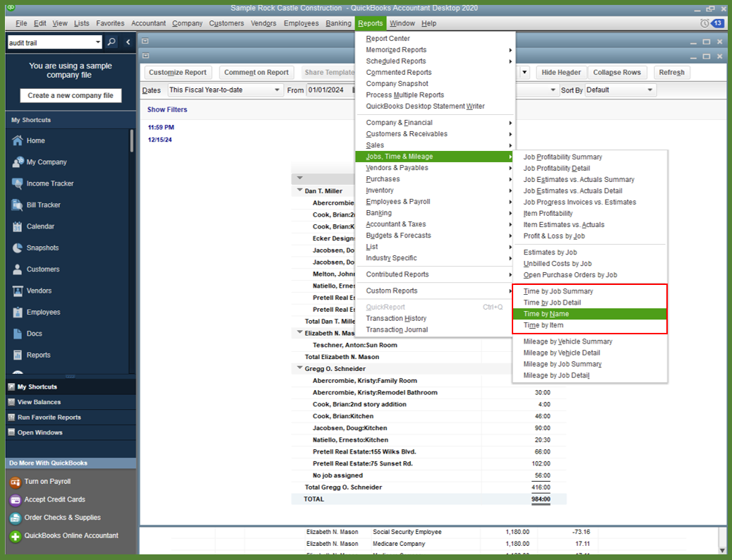Open the search box dropdown arrow
732x560 pixels.
click(x=97, y=42)
